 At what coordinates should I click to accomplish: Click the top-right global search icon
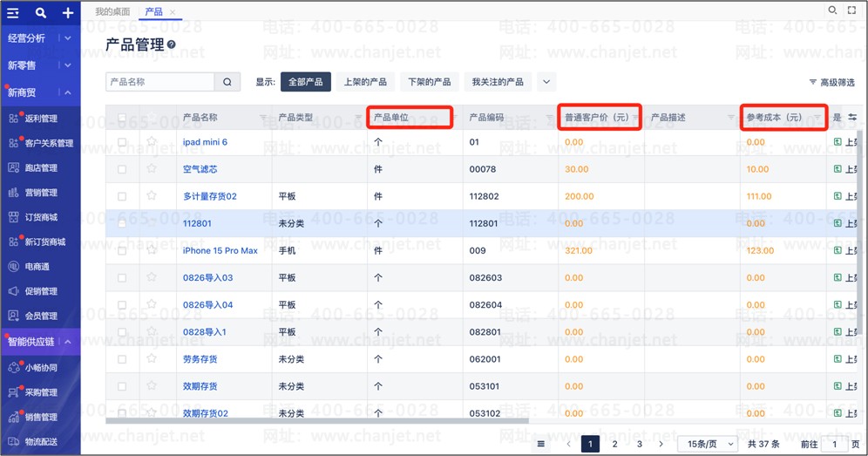coord(832,10)
